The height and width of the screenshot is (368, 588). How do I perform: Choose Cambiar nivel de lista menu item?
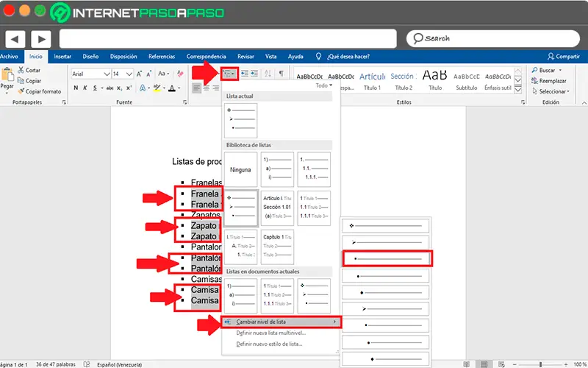[282, 322]
